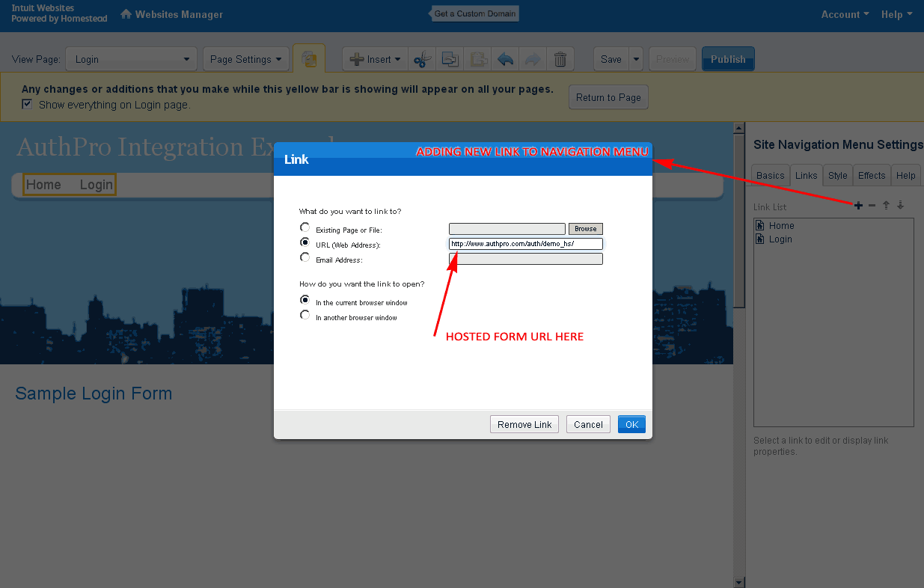Select the URL (Web Address) radio button
This screenshot has height=588, width=924.
pos(305,242)
